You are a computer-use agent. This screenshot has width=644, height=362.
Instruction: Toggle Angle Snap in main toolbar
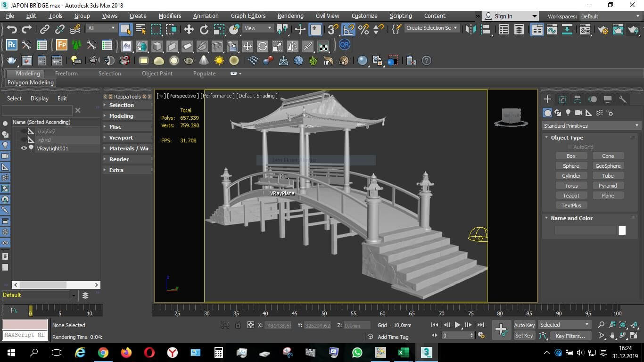pyautogui.click(x=348, y=29)
